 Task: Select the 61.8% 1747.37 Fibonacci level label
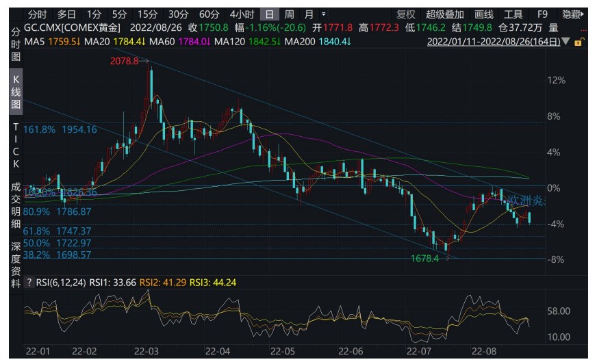pyautogui.click(x=57, y=231)
